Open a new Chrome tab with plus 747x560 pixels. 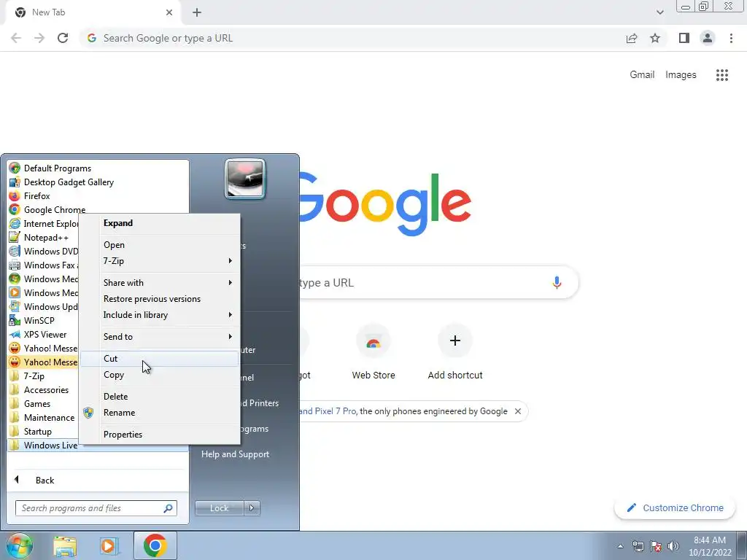click(197, 12)
